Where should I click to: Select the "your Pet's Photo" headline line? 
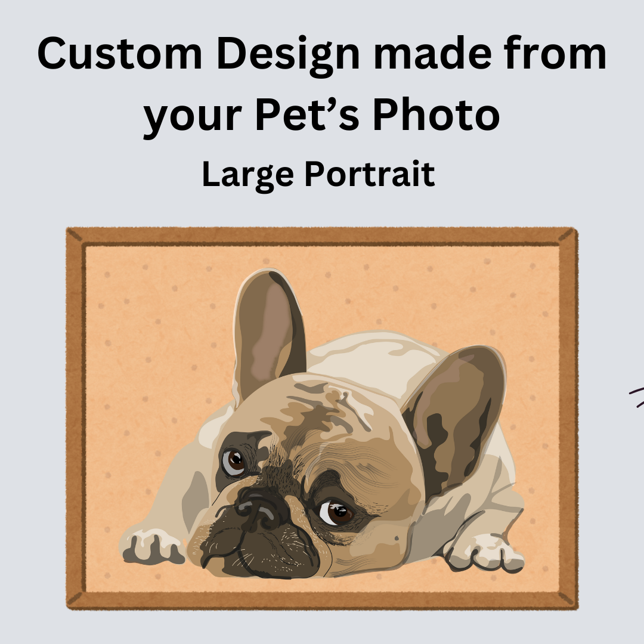click(321, 115)
